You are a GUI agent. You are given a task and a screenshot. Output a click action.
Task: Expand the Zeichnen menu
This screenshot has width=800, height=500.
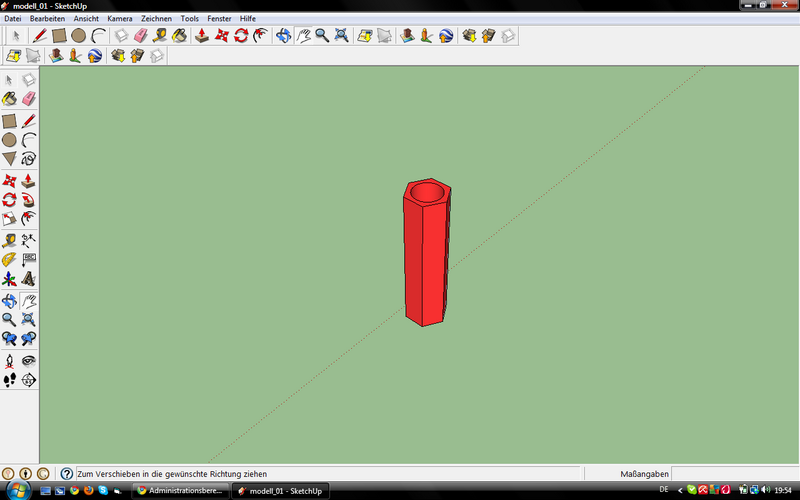pyautogui.click(x=156, y=18)
